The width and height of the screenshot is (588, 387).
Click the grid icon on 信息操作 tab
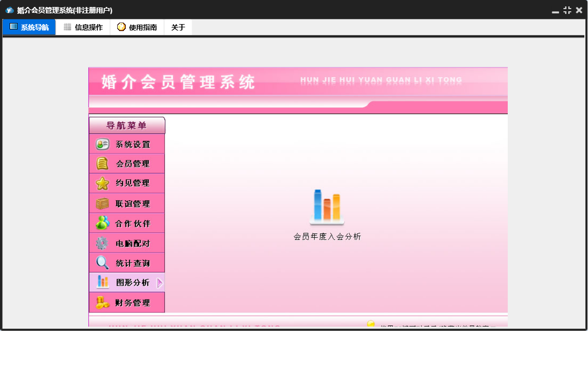point(67,27)
